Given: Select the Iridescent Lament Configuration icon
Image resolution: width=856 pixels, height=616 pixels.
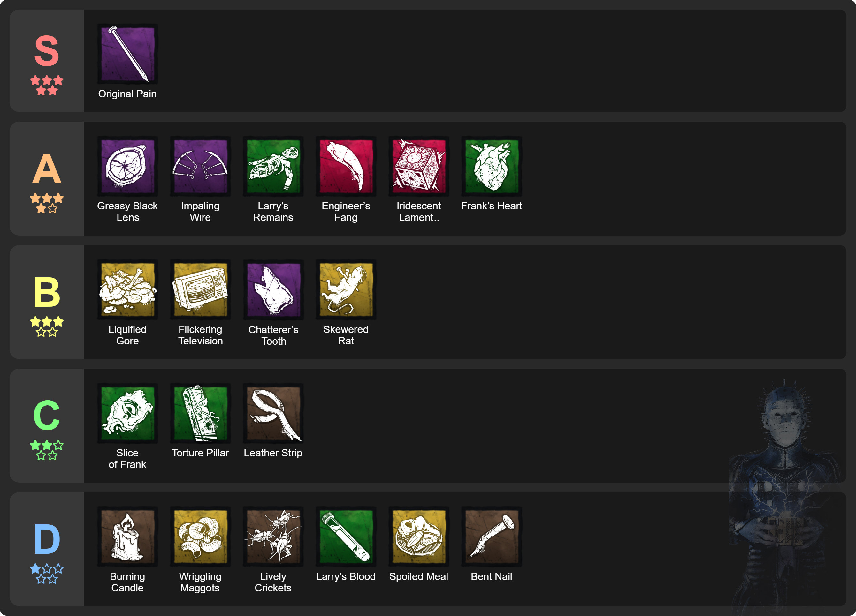Looking at the screenshot, I should [x=418, y=166].
